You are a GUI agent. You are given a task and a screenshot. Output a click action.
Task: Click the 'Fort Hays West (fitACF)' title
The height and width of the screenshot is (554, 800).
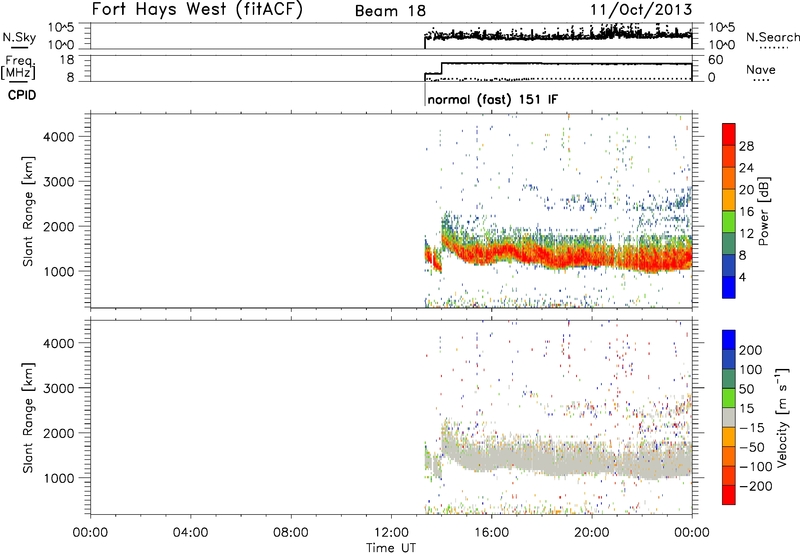point(197,9)
